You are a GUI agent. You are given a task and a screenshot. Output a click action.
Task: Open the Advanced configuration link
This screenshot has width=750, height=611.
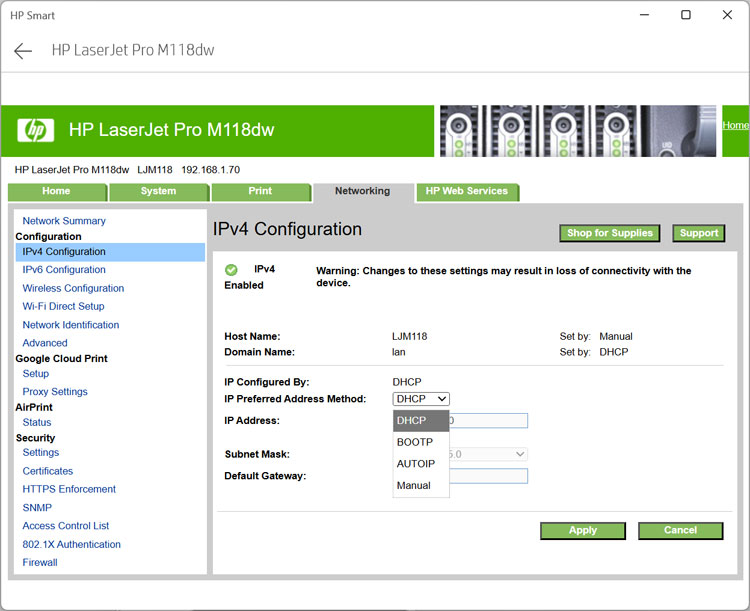[45, 343]
